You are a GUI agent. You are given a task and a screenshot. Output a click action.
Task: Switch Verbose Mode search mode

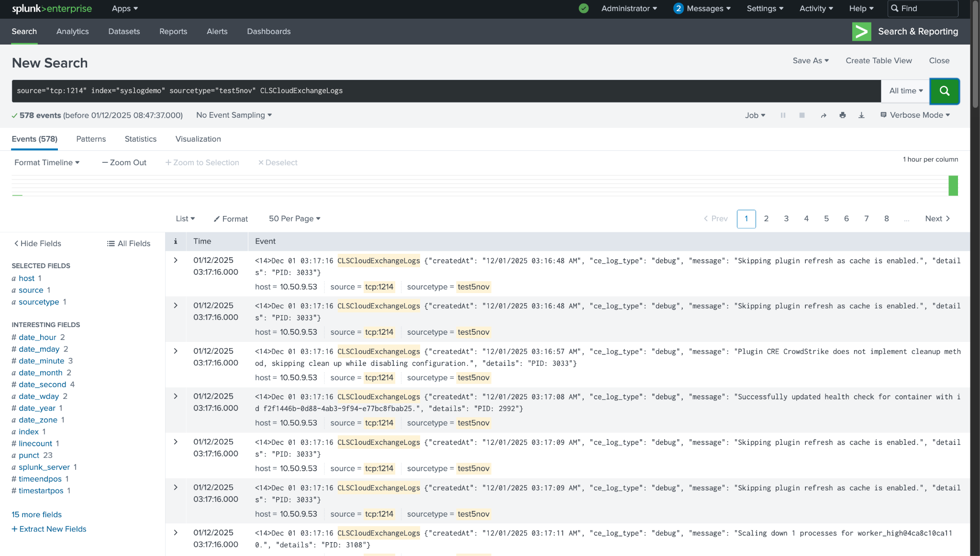pyautogui.click(x=915, y=115)
